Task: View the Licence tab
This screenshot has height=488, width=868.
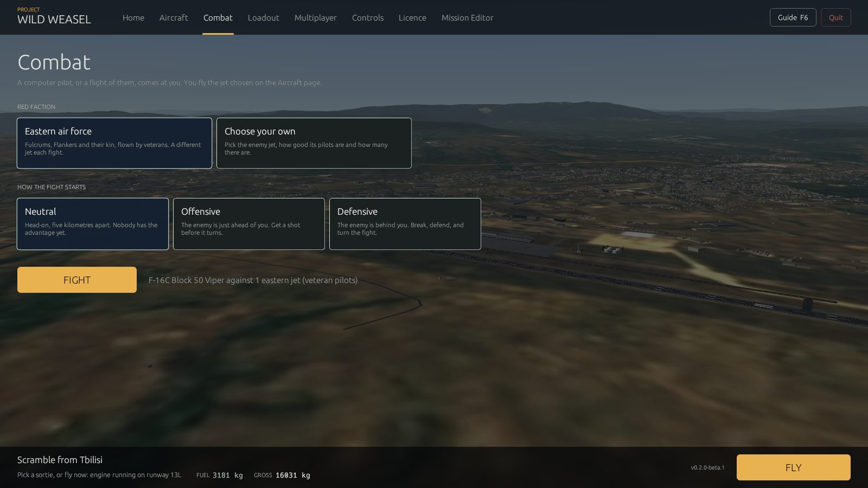Action: [x=412, y=18]
